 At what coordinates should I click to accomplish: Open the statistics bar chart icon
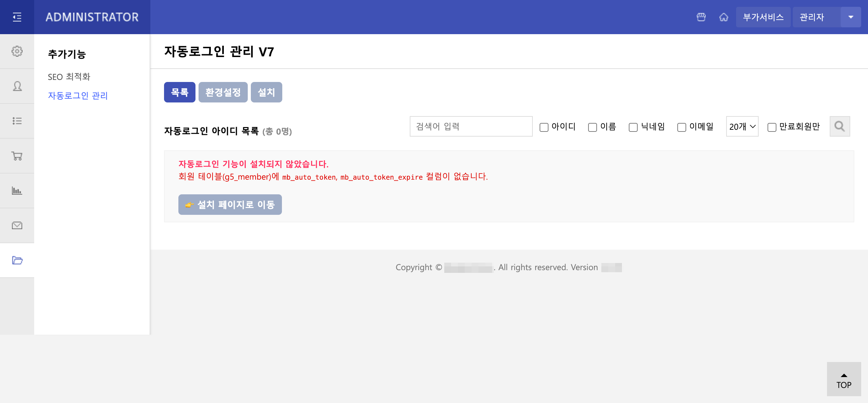pos(17,191)
